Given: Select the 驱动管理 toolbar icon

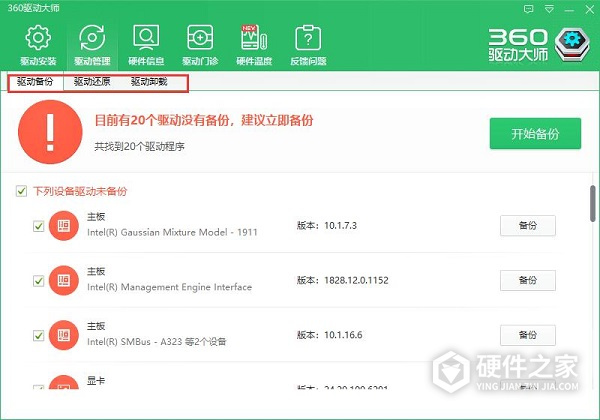Looking at the screenshot, I should pyautogui.click(x=92, y=37).
